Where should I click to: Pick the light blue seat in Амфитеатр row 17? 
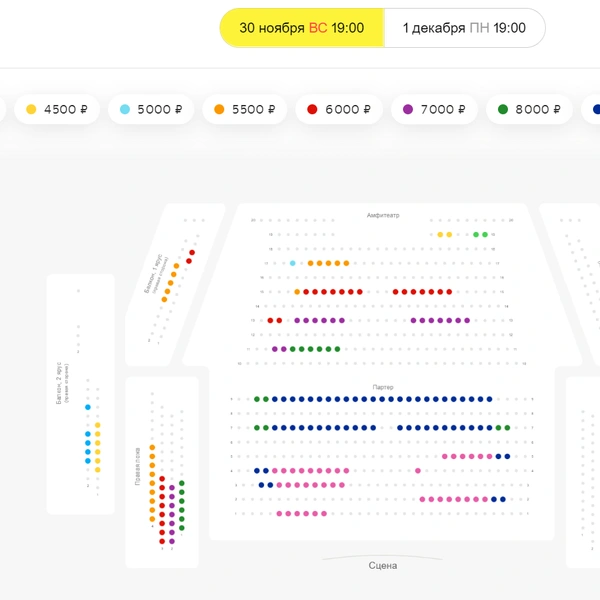[x=293, y=263]
